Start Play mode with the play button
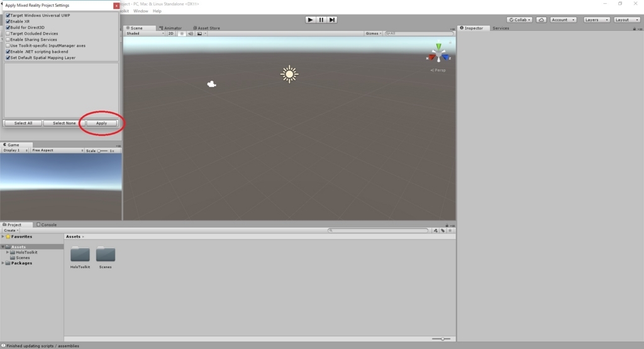Image resolution: width=644 pixels, height=349 pixels. pyautogui.click(x=310, y=19)
